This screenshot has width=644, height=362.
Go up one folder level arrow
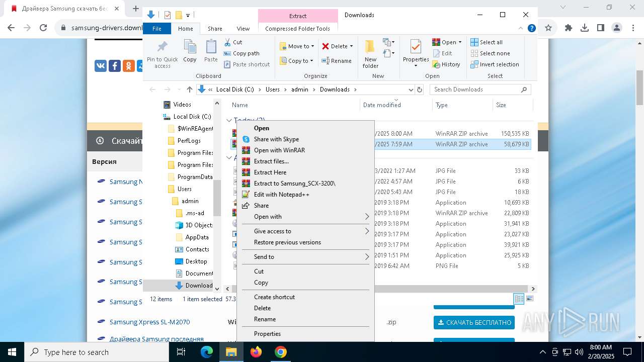tap(189, 89)
